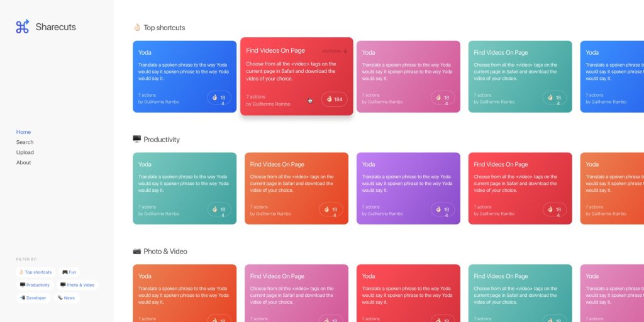Click description text of the purple Yoda card
Viewport: 644px width, 322px height.
407,184
